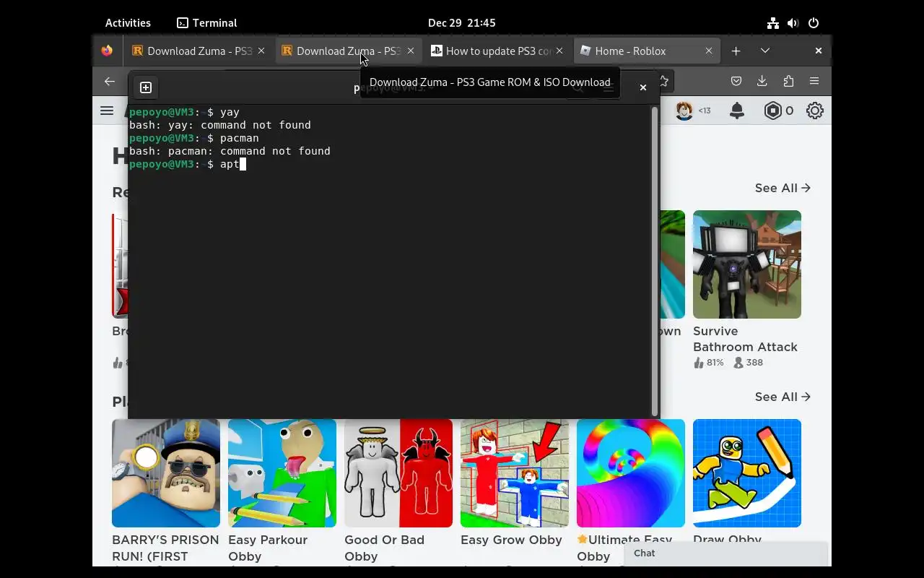Close first Download Zuma tab
This screenshot has height=578, width=924.
[261, 51]
